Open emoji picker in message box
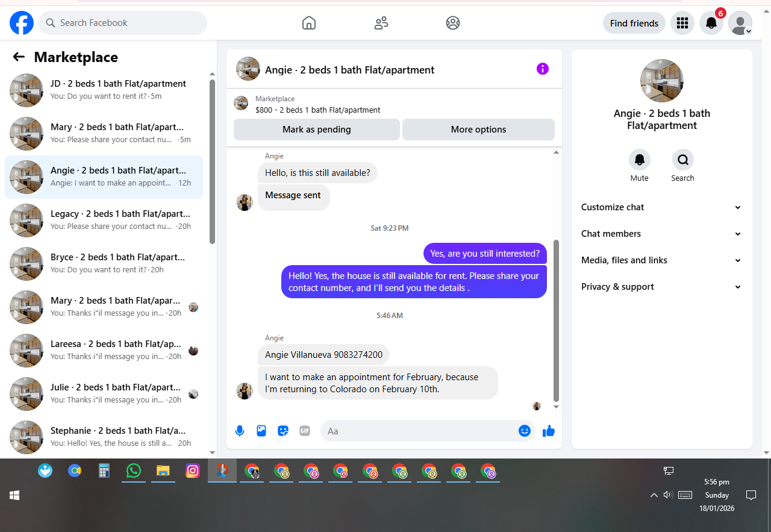 (x=525, y=431)
